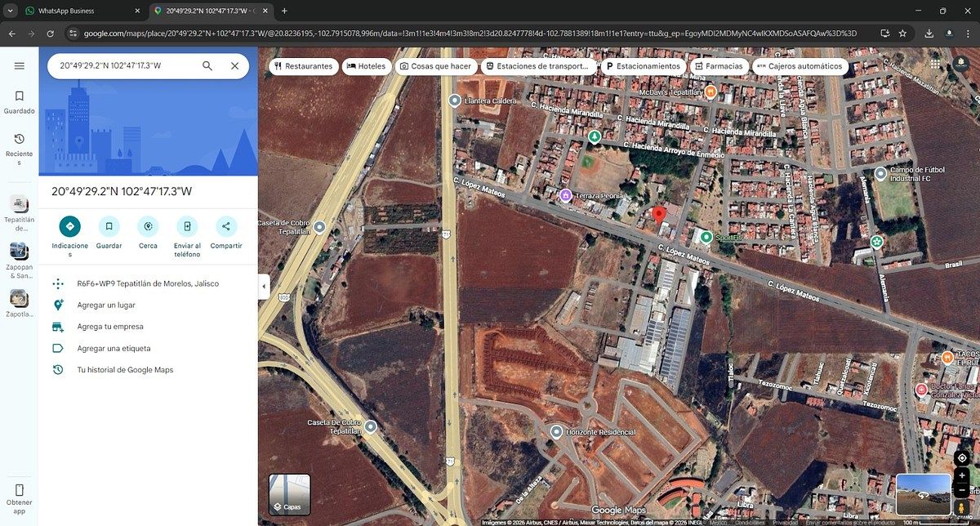Click Enviar al teléfono icon
The image size is (980, 526).
[187, 226]
